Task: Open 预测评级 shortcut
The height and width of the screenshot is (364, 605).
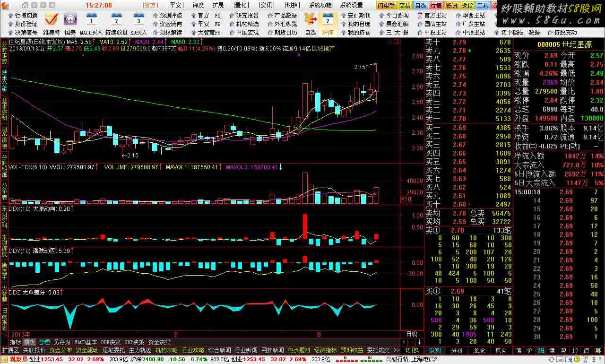Action: coord(167,15)
